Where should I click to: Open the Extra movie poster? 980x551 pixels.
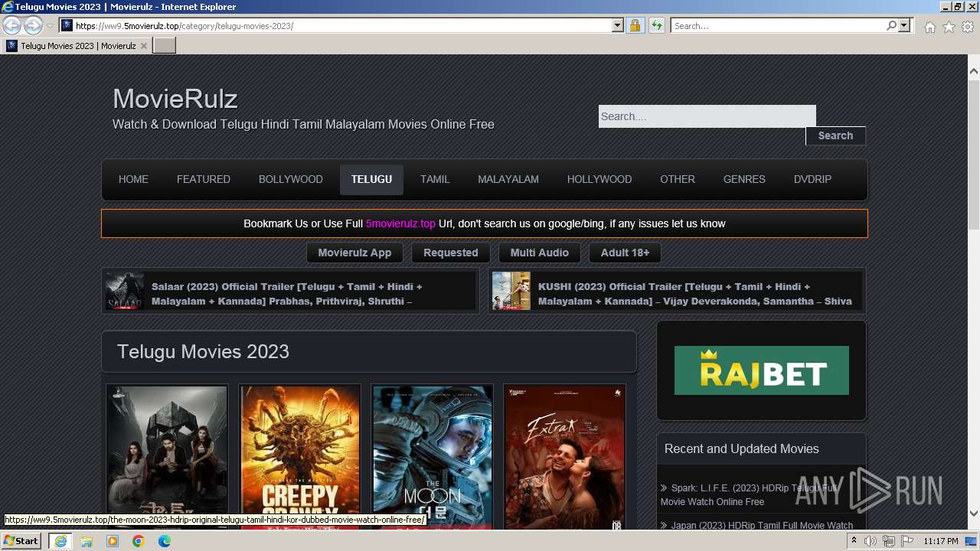[x=564, y=457]
